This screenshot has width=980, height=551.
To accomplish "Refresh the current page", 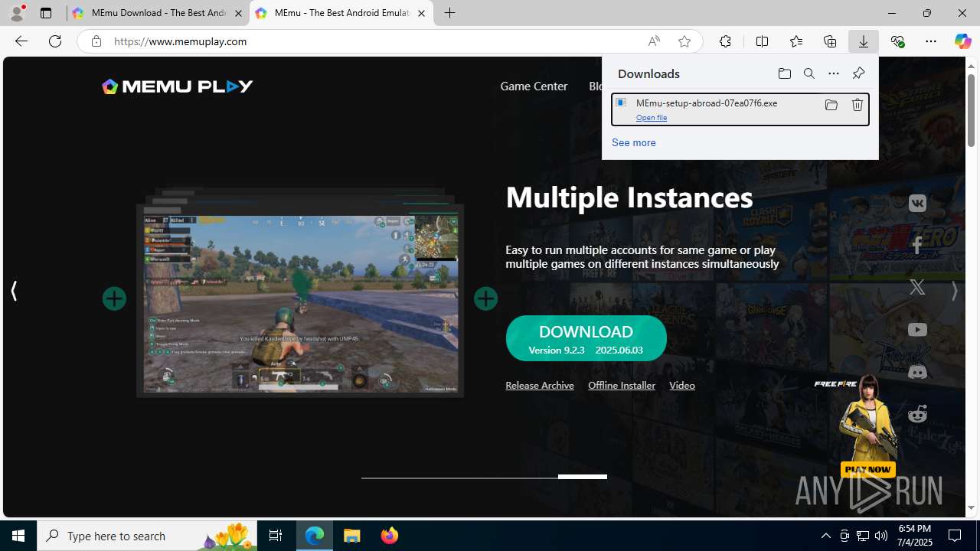I will point(55,41).
